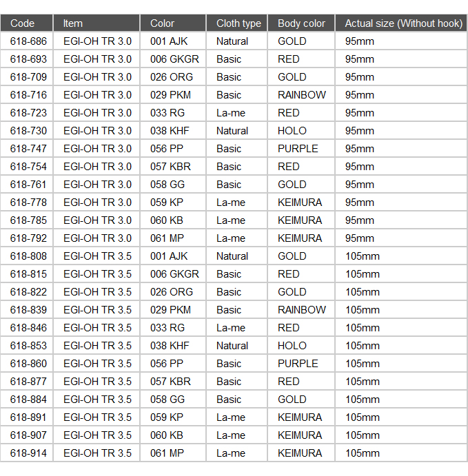Select code cell 618-860
The width and height of the screenshot is (468, 476).
(28, 364)
